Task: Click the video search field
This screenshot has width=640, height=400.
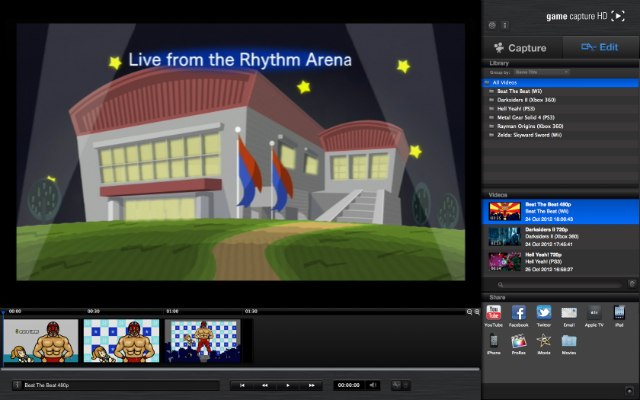Action: 559,284
